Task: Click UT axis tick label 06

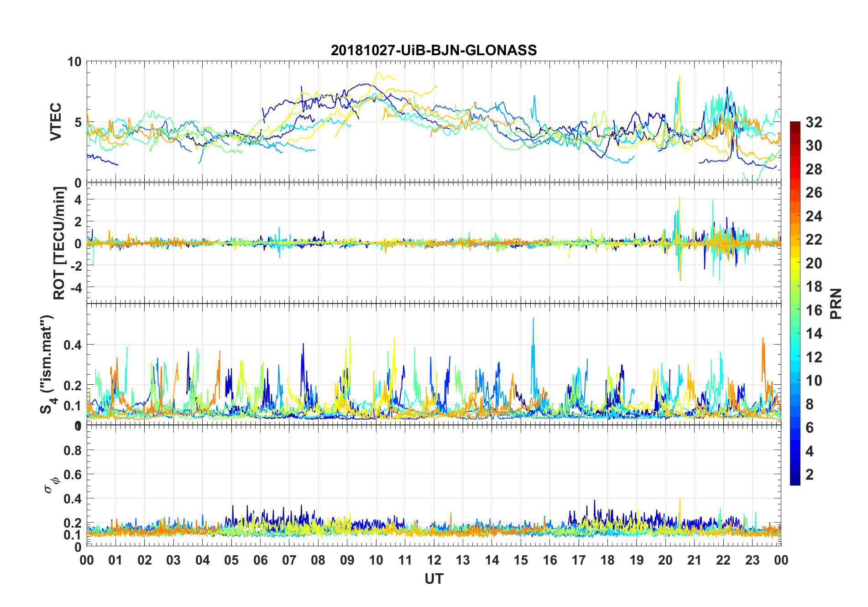Action: [x=260, y=560]
